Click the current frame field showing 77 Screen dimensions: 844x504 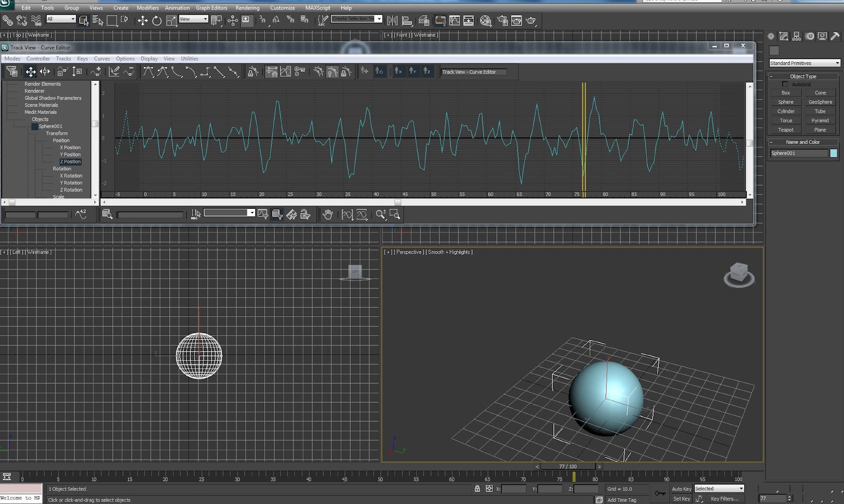pos(772,499)
